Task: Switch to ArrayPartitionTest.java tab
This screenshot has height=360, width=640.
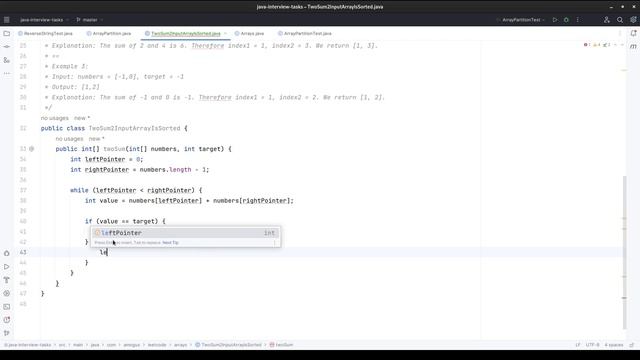Action: (x=304, y=33)
